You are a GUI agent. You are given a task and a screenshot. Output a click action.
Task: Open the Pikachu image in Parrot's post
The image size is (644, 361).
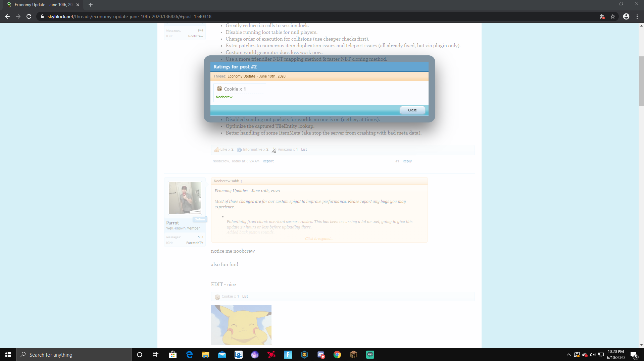(241, 325)
